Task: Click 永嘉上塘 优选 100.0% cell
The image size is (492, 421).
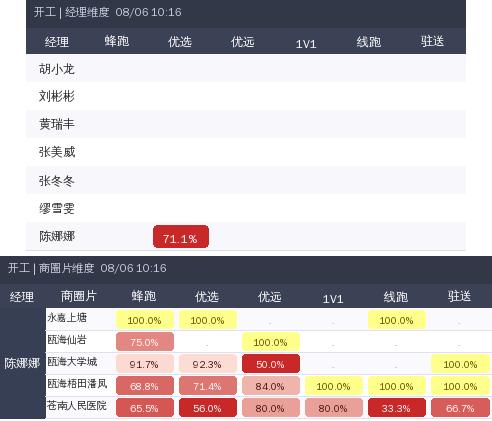Action: click(208, 320)
